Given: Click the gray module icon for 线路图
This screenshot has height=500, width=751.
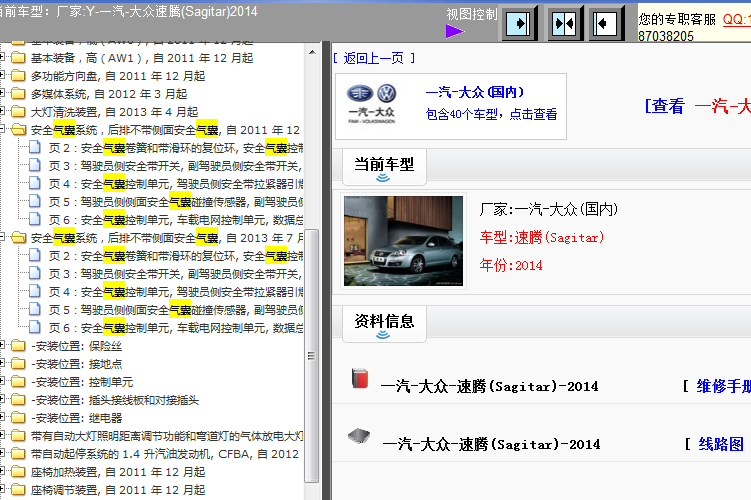Looking at the screenshot, I should click(359, 435).
